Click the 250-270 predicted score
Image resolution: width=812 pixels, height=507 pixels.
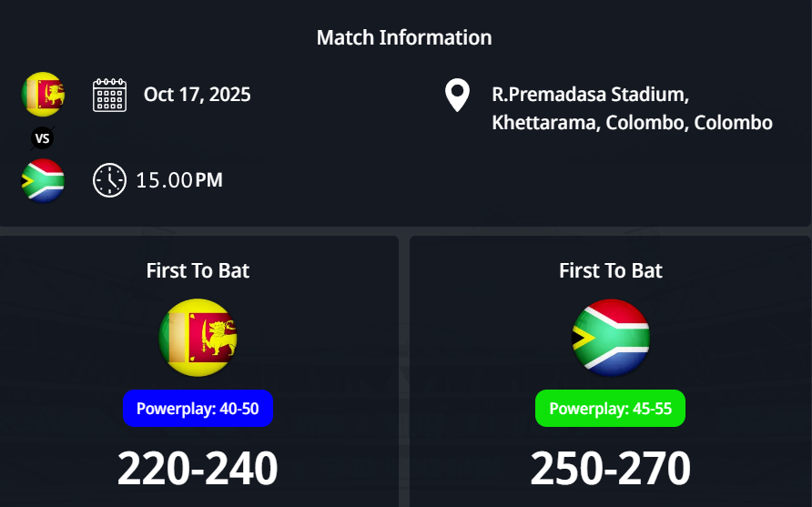click(610, 469)
